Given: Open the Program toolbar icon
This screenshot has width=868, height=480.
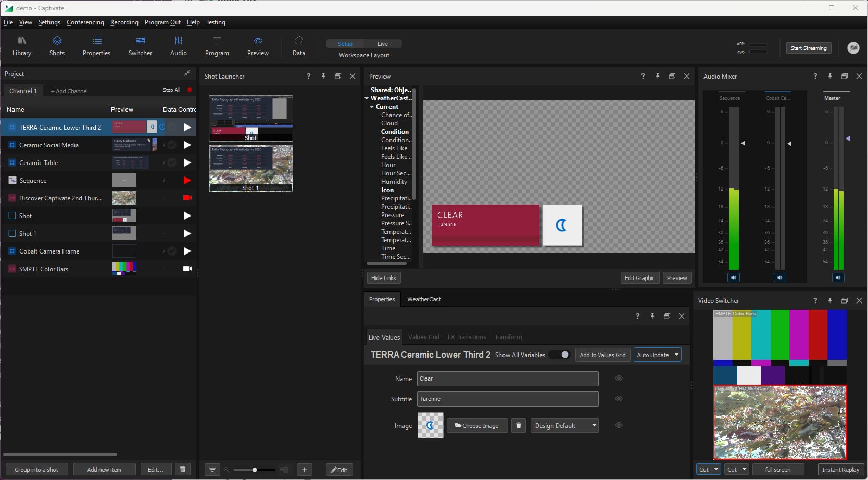Looking at the screenshot, I should 217,46.
